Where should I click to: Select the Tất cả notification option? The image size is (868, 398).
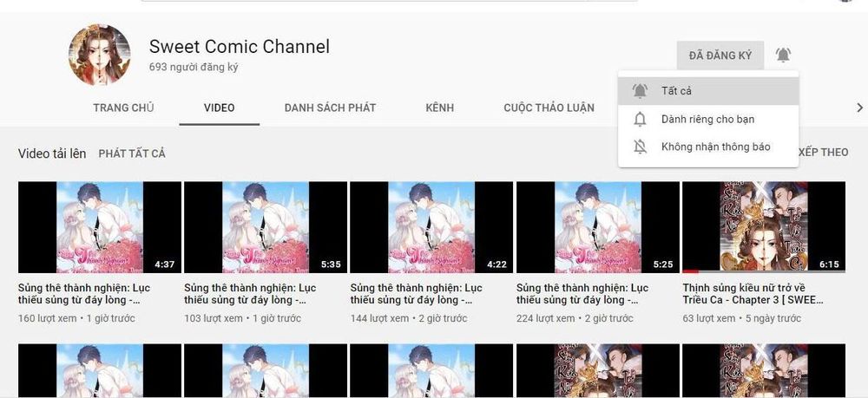coord(676,90)
